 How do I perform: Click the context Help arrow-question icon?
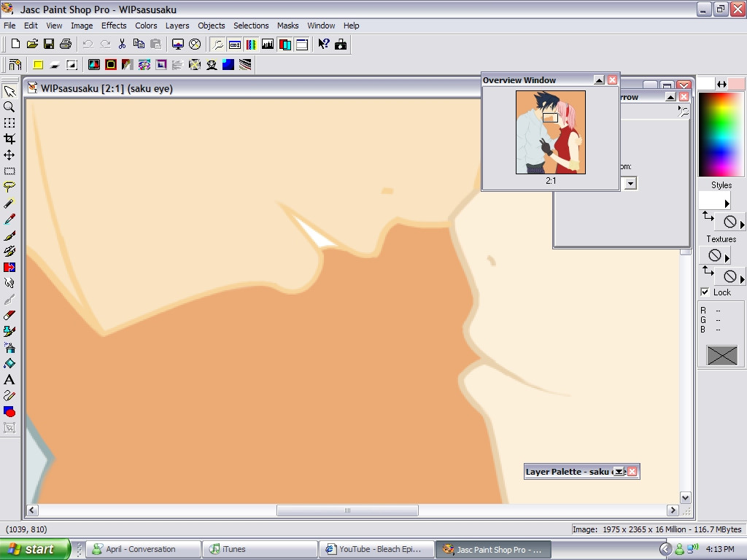tap(324, 44)
